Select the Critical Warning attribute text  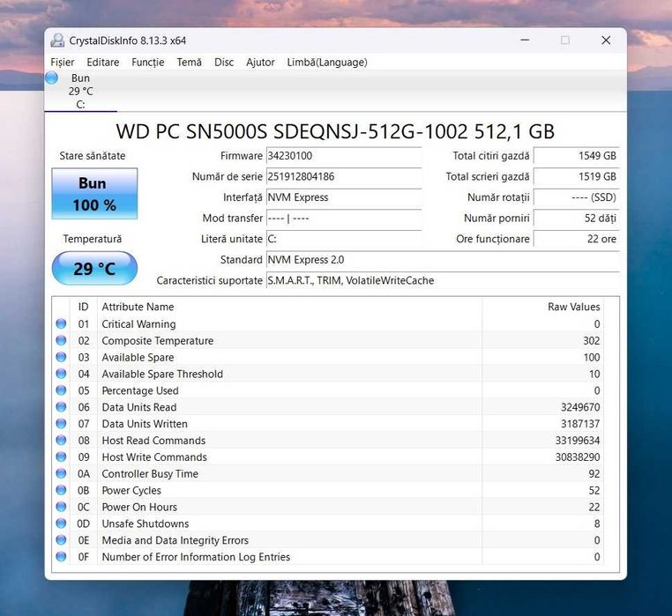tap(138, 324)
